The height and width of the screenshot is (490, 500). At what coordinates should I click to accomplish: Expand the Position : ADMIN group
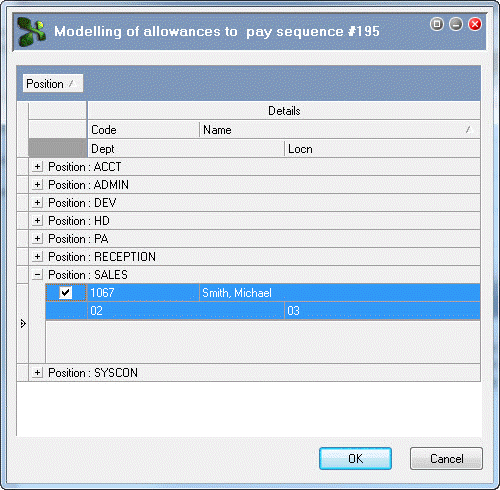click(x=38, y=185)
